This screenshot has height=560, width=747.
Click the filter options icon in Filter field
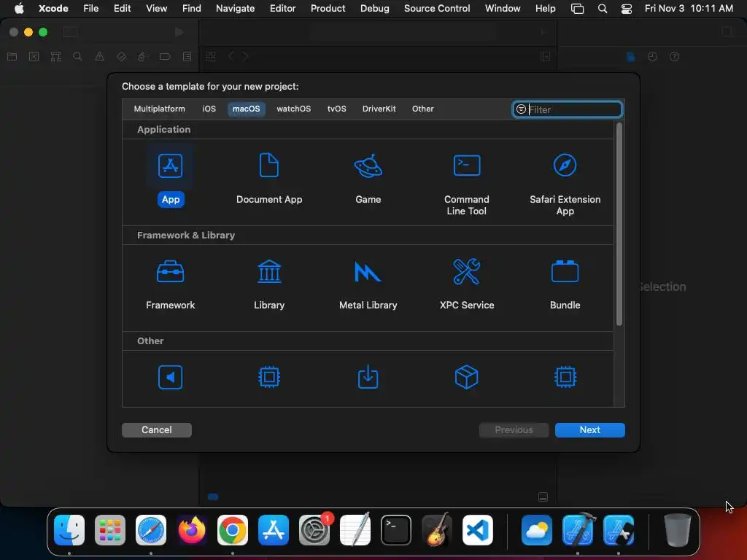[521, 109]
